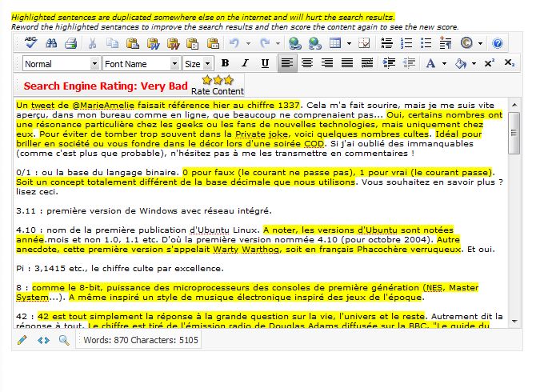The height and width of the screenshot is (392, 544).
Task: Apply the paint bucket background color
Action: tap(460, 63)
